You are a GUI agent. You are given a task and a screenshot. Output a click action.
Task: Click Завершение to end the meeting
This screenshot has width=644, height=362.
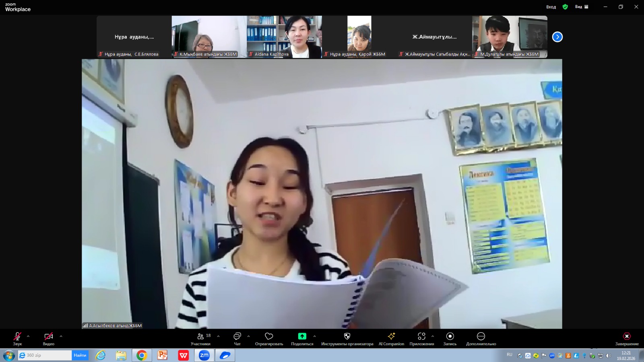coord(627,338)
